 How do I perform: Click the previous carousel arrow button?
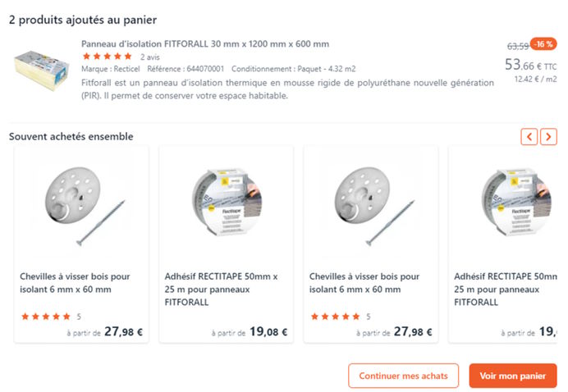[x=529, y=137]
